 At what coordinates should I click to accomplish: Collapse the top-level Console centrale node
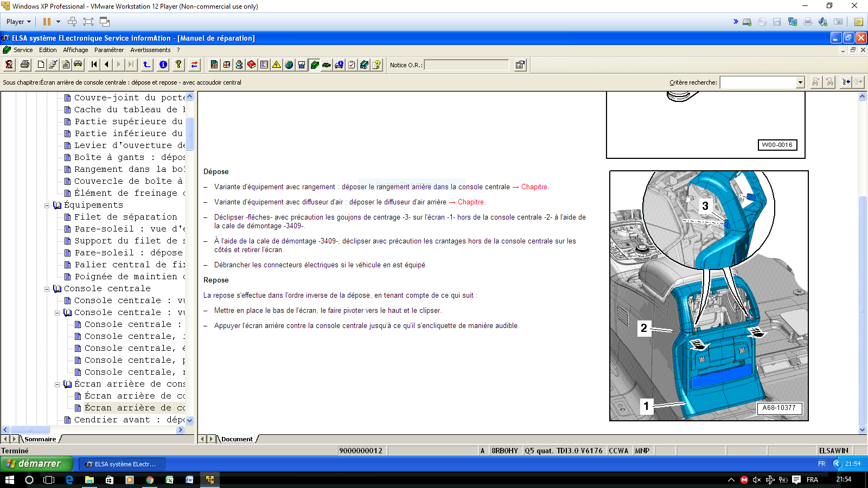tap(47, 289)
